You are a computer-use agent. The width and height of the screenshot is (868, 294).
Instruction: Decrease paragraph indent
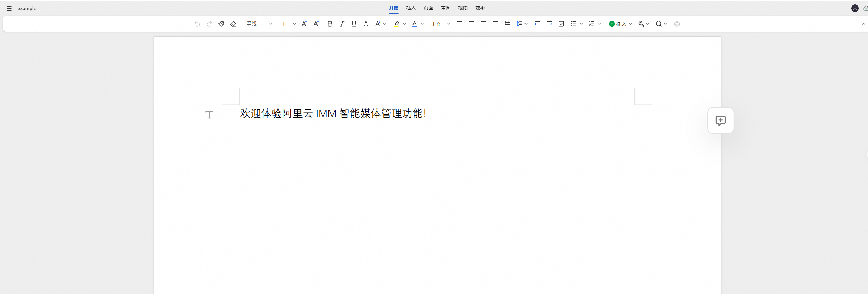coord(537,24)
